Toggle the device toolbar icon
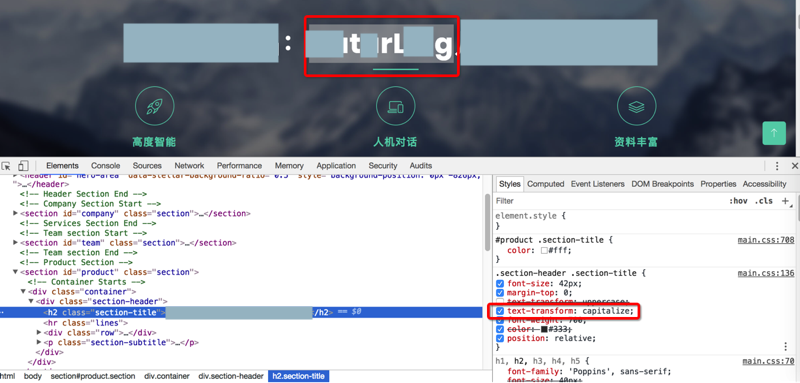This screenshot has width=800, height=383. pyautogui.click(x=23, y=166)
